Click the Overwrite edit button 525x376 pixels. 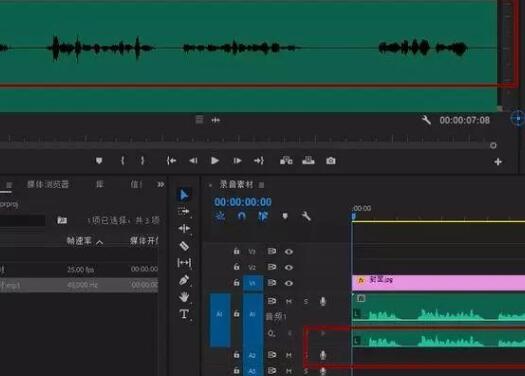[x=308, y=161]
